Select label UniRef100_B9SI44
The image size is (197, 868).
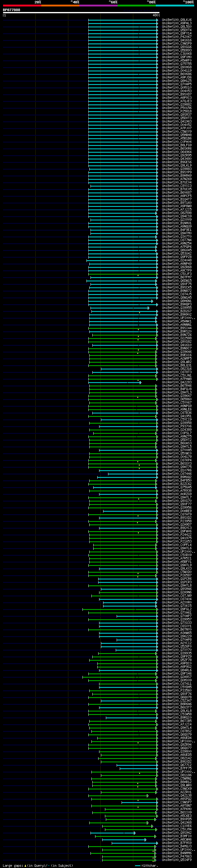point(177,328)
